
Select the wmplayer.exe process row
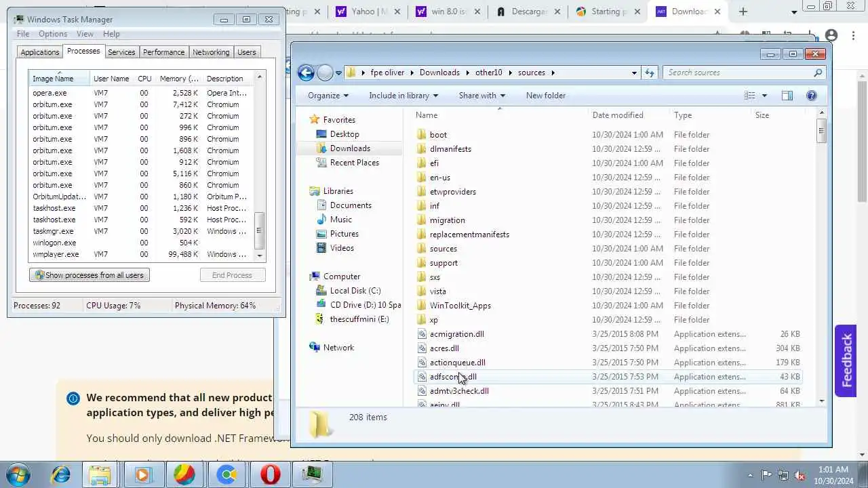[x=141, y=254]
